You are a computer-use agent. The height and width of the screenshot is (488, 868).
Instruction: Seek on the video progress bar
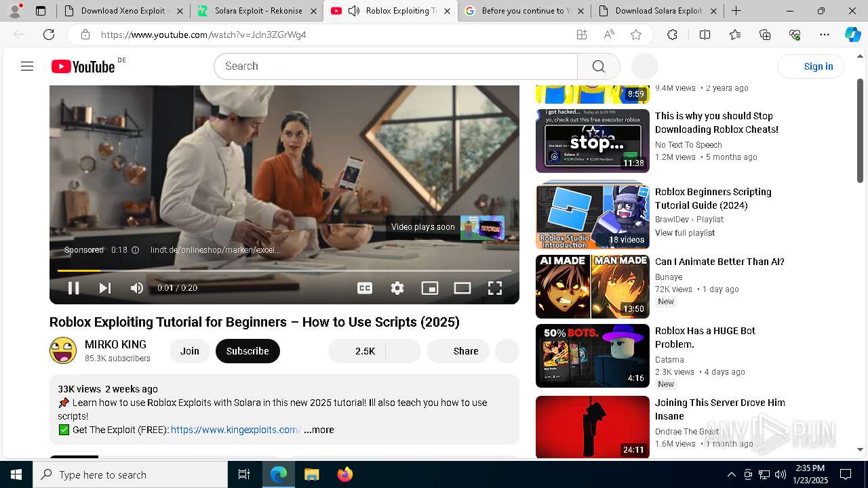coord(284,270)
